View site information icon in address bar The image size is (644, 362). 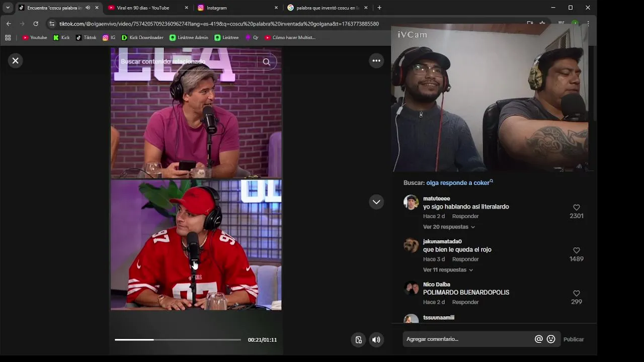click(x=52, y=24)
